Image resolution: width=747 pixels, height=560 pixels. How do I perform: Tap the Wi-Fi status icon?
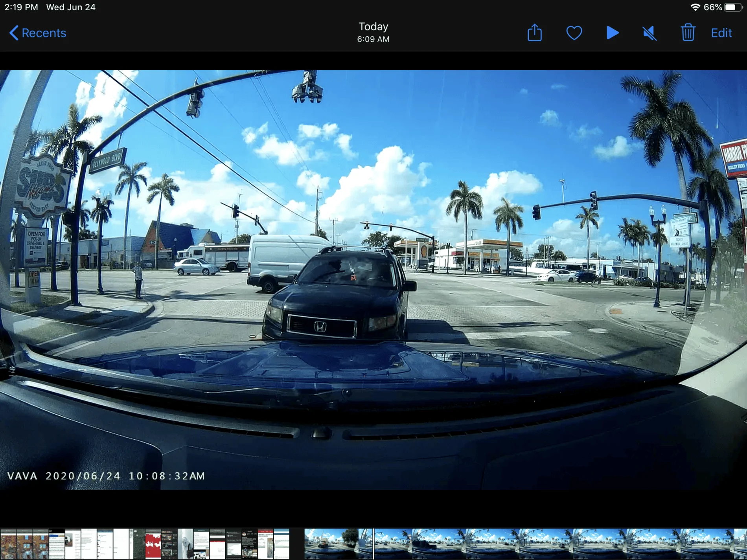(695, 7)
